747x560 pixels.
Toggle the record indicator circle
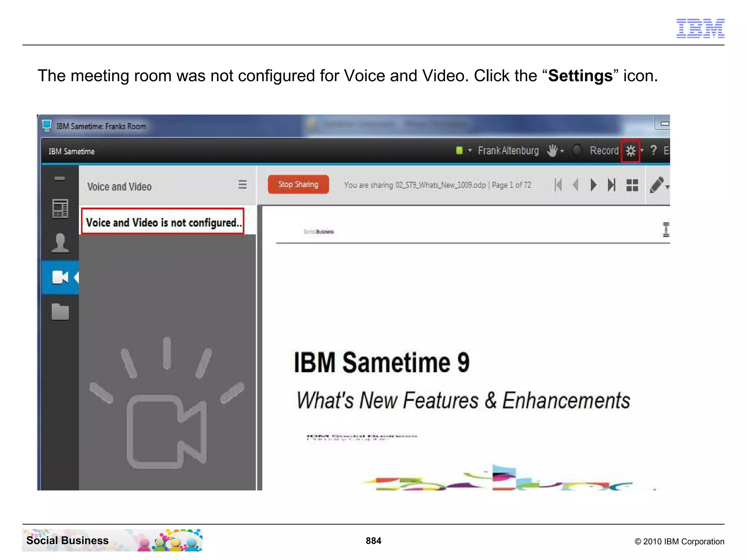[577, 150]
